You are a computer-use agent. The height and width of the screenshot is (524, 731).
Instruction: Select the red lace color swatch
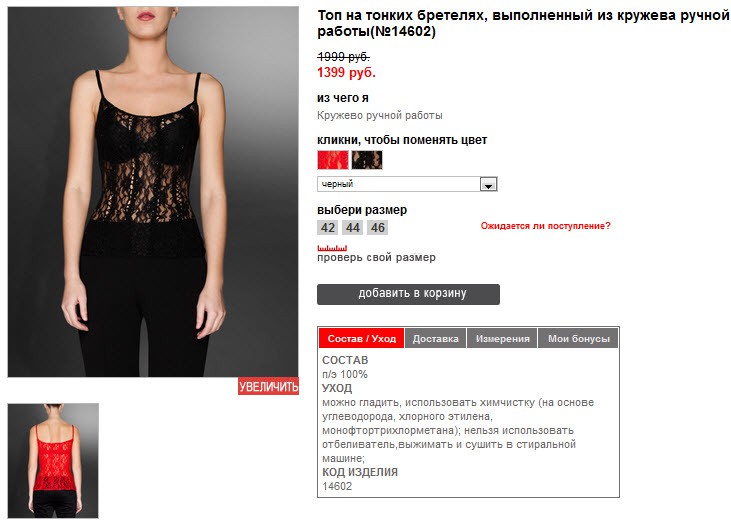[333, 160]
